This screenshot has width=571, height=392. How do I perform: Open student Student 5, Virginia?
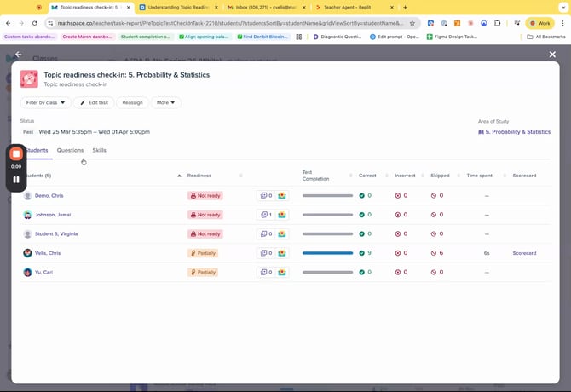(x=56, y=234)
